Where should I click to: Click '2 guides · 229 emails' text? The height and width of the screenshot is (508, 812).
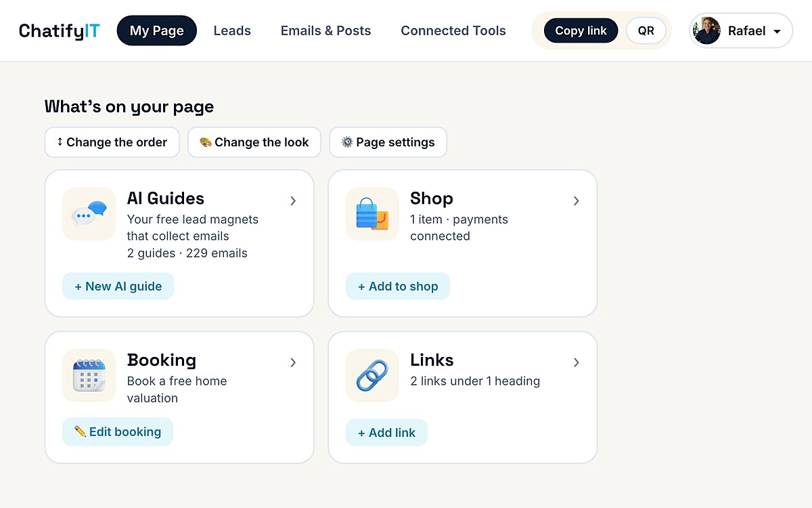[187, 253]
